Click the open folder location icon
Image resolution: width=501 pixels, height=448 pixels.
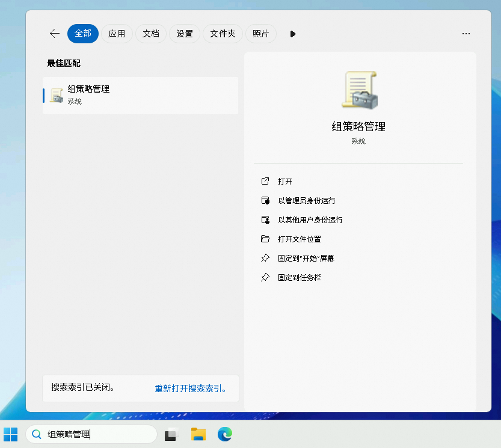coord(265,239)
